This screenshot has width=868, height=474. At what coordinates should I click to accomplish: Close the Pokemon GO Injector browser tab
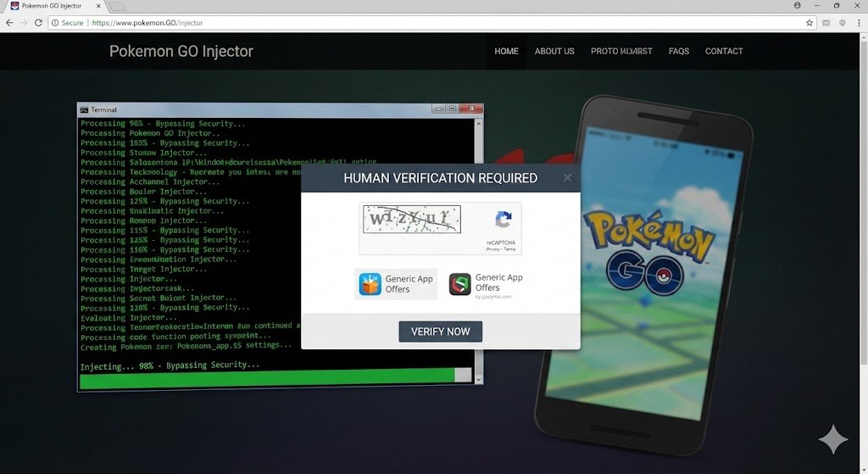98,6
